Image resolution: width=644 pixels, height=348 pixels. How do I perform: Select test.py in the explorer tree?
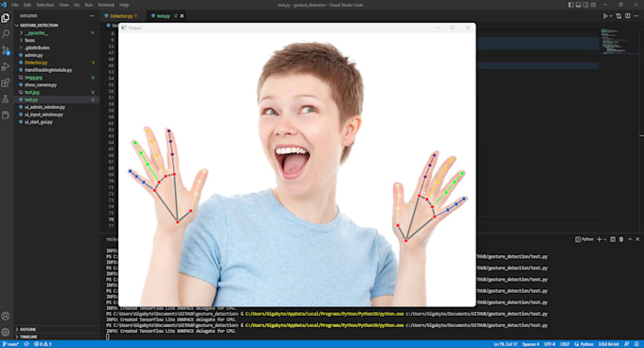57,100
